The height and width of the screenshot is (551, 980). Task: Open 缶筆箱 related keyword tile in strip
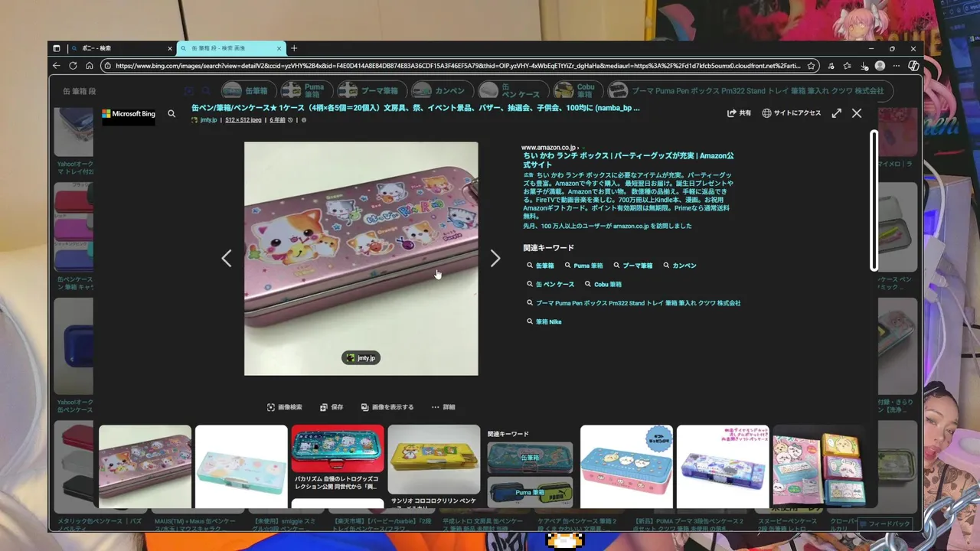click(530, 457)
